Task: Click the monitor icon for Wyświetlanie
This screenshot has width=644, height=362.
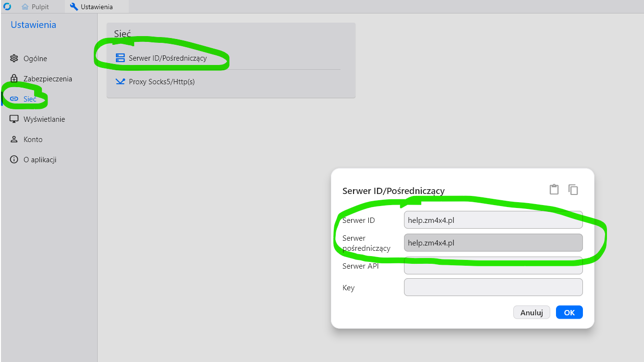Action: coord(14,119)
